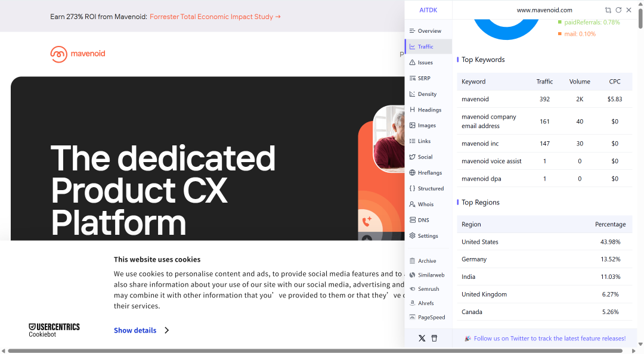This screenshot has width=644, height=354.
Task: Click the Whois person-search icon
Action: point(413,204)
